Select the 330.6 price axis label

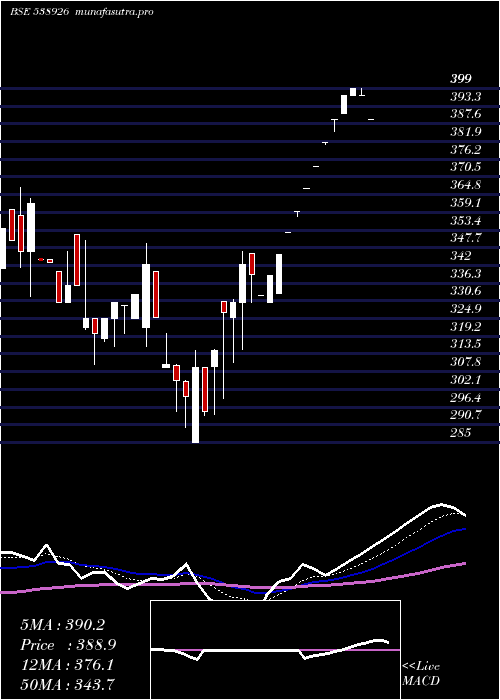point(466,292)
